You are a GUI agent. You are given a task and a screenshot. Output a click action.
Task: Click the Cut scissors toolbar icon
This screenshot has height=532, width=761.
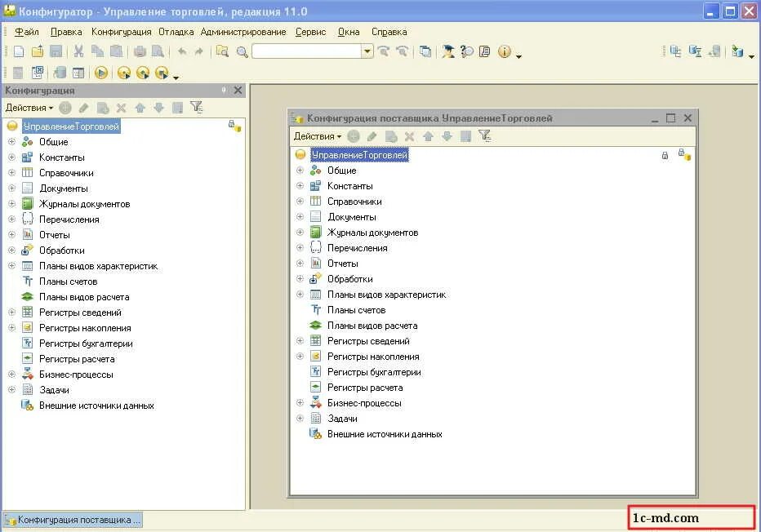(78, 51)
